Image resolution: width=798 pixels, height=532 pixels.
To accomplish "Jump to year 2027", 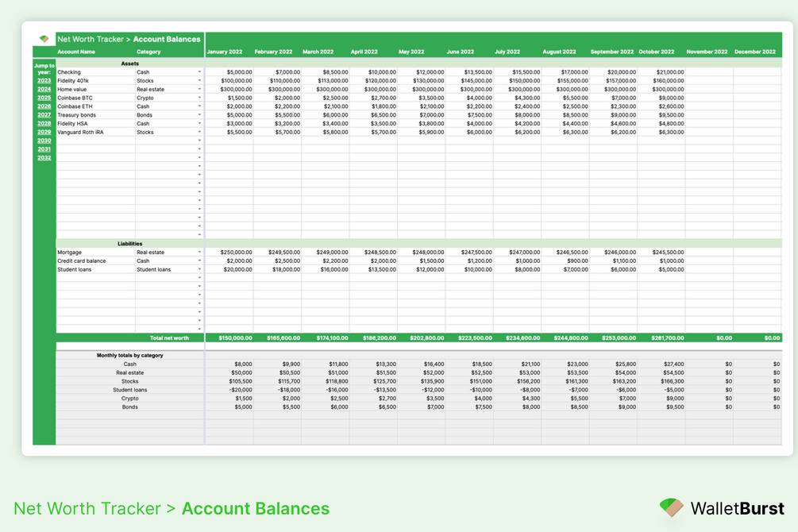I will pyautogui.click(x=44, y=115).
